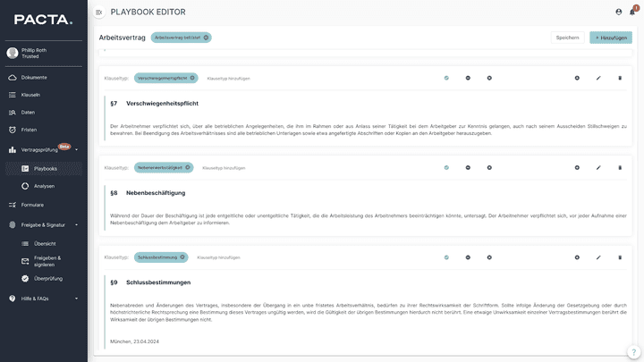Screen dimensions: 644x362
Task: Set Schlussbestimmungen clause to X status
Action: coord(489,257)
